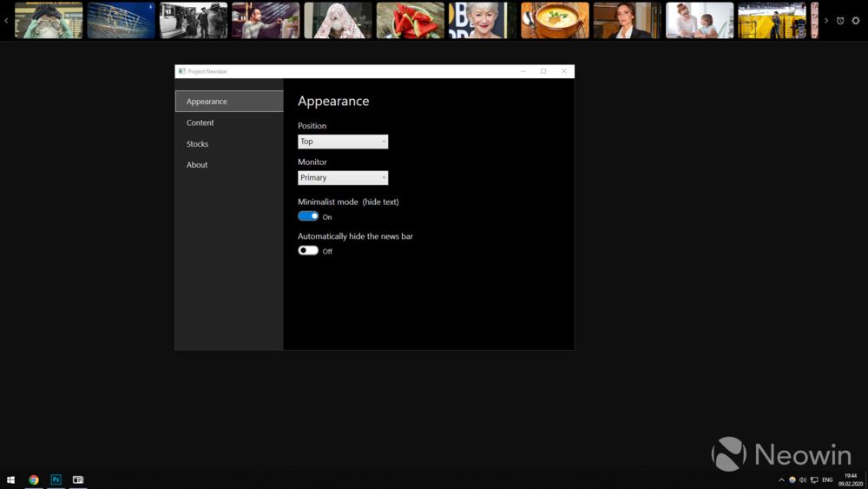Open the Position dropdown set to Top

point(343,142)
